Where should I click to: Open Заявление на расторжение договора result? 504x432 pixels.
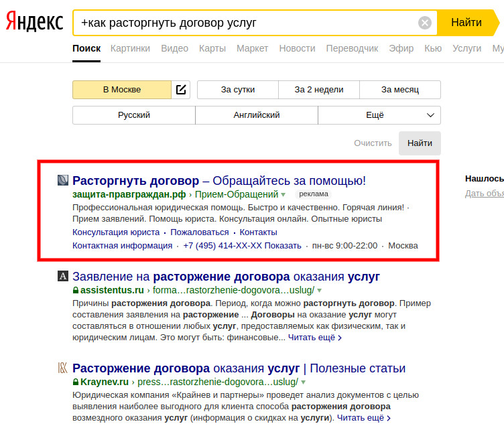point(226,277)
